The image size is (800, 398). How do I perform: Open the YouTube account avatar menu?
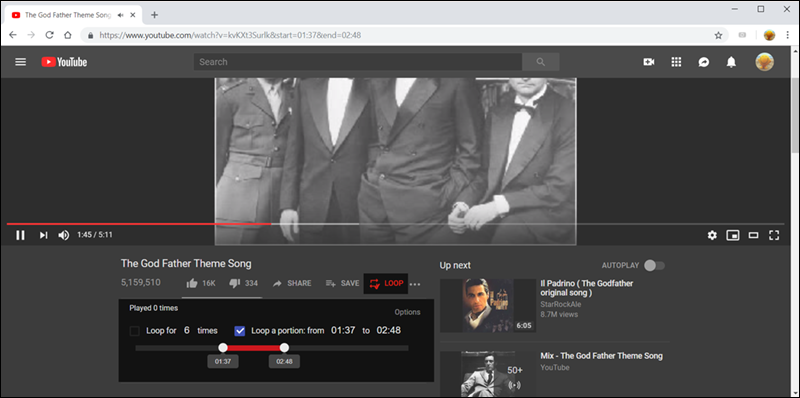pos(764,62)
